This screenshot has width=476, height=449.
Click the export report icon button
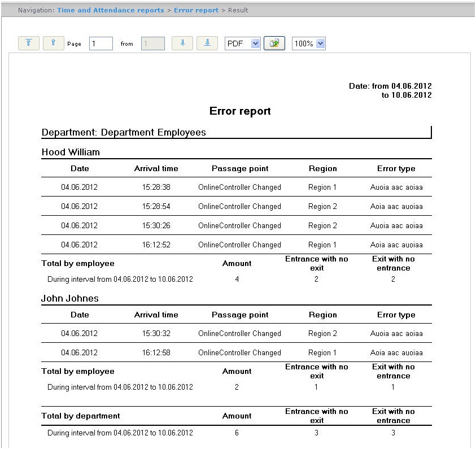point(274,43)
